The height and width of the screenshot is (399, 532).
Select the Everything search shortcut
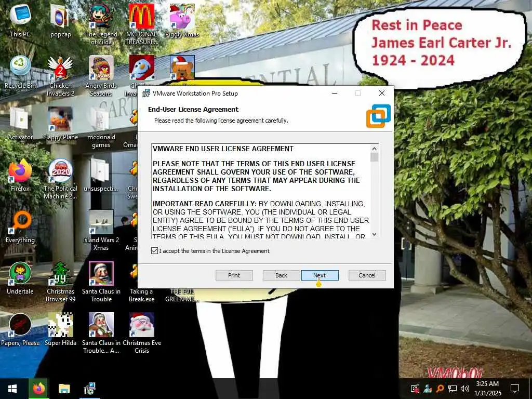pos(20,227)
